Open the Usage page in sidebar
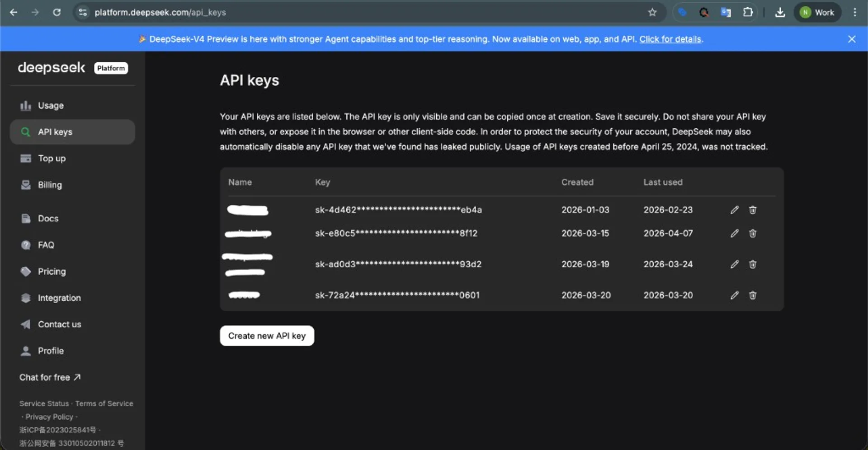 (x=72, y=106)
